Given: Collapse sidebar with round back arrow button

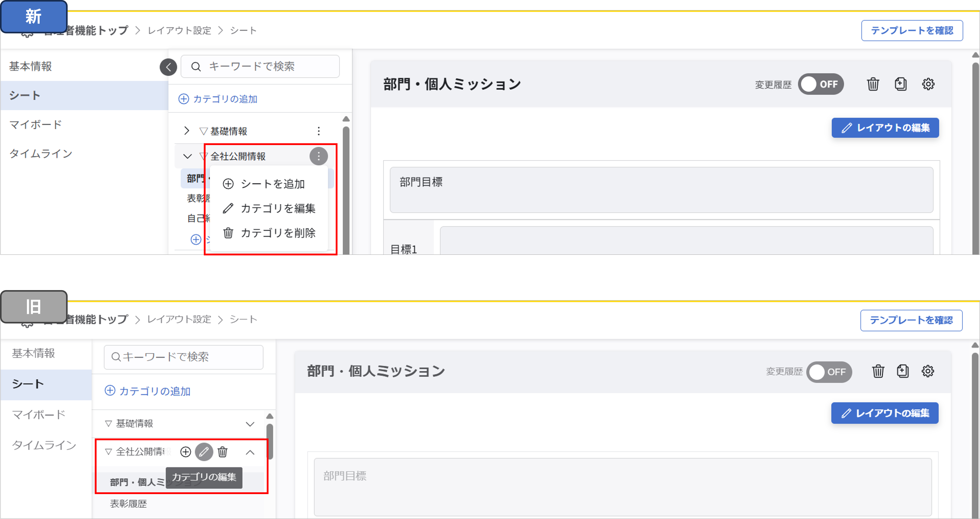Looking at the screenshot, I should tap(168, 67).
